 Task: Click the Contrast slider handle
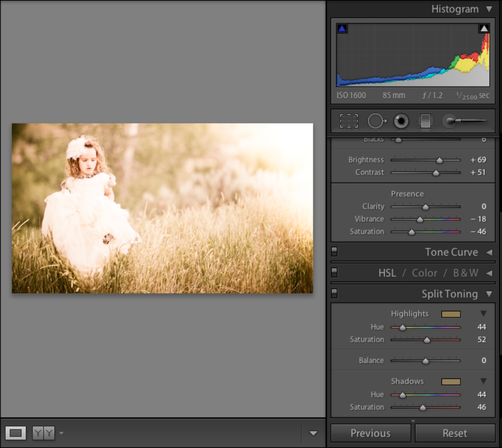(436, 173)
